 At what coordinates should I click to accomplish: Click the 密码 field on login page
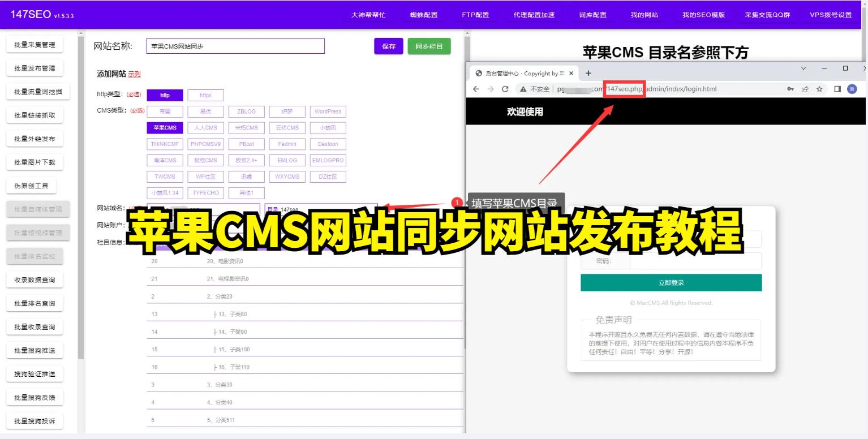[696, 261]
